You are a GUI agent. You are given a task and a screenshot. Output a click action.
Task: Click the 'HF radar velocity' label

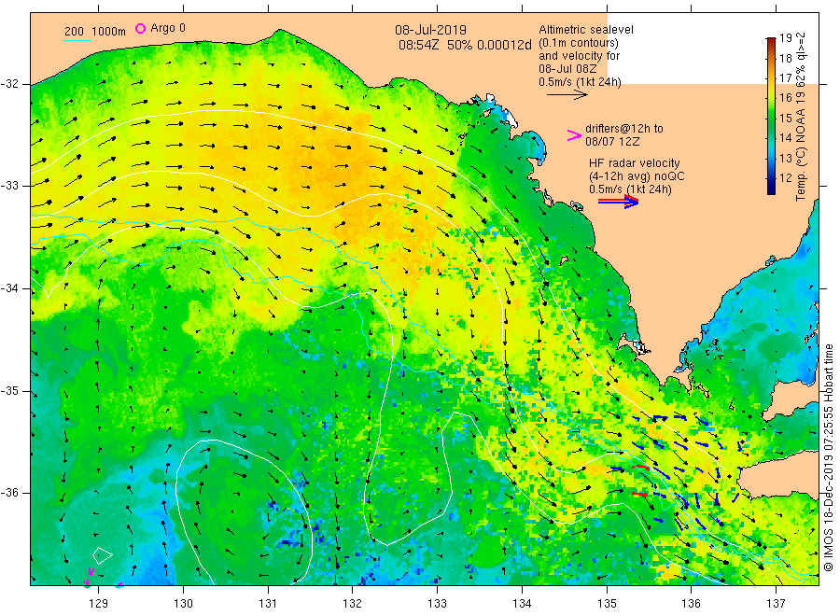point(635,163)
